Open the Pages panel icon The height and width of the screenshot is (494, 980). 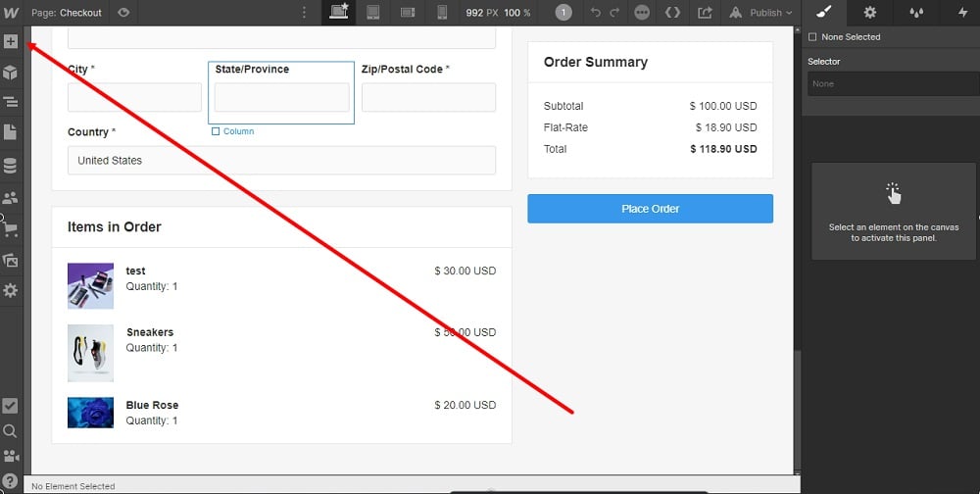pyautogui.click(x=10, y=132)
